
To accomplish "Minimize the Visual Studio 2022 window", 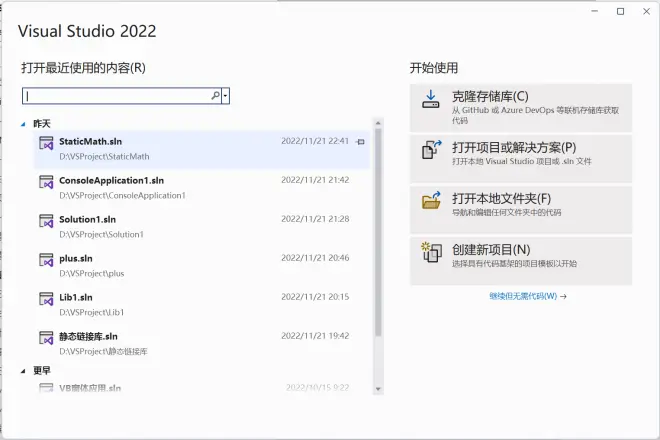I will pos(594,11).
